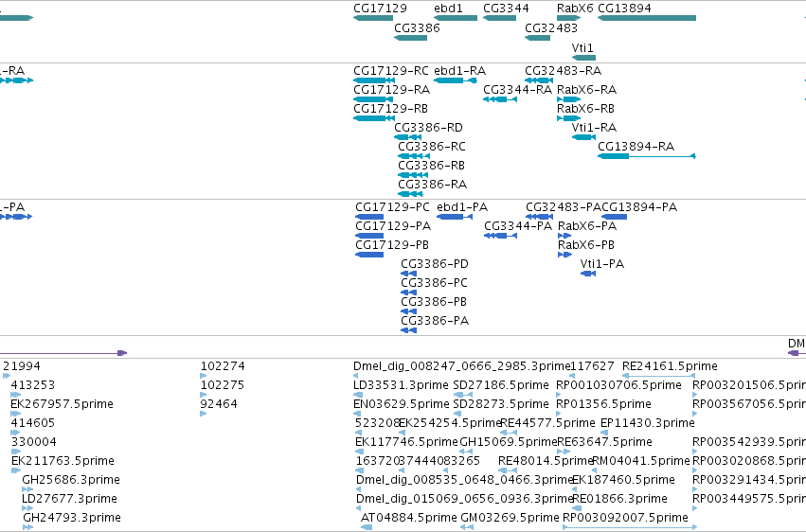The height and width of the screenshot is (532, 806).
Task: Select protein RabX6-PB
Action: [564, 255]
